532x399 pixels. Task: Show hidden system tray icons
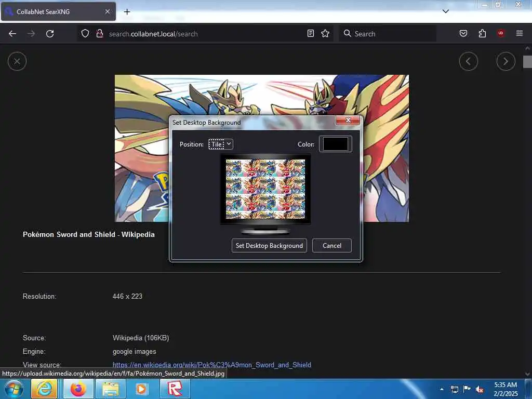(x=442, y=389)
